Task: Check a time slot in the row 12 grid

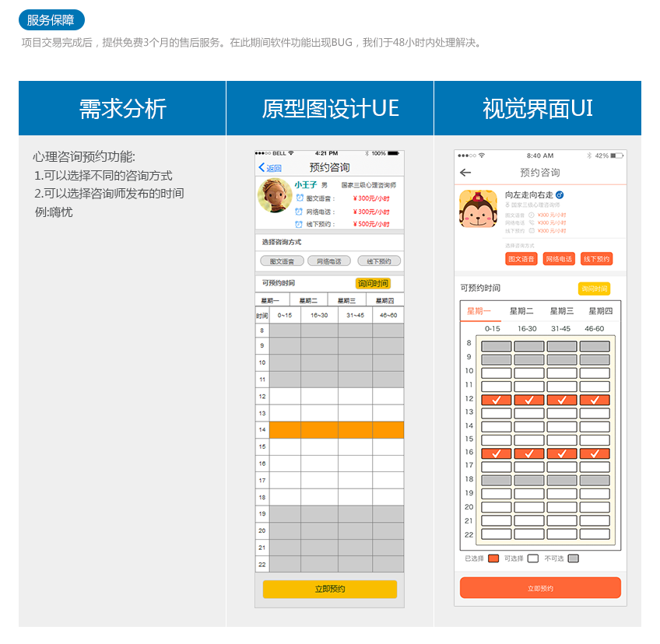Action: 497,400
